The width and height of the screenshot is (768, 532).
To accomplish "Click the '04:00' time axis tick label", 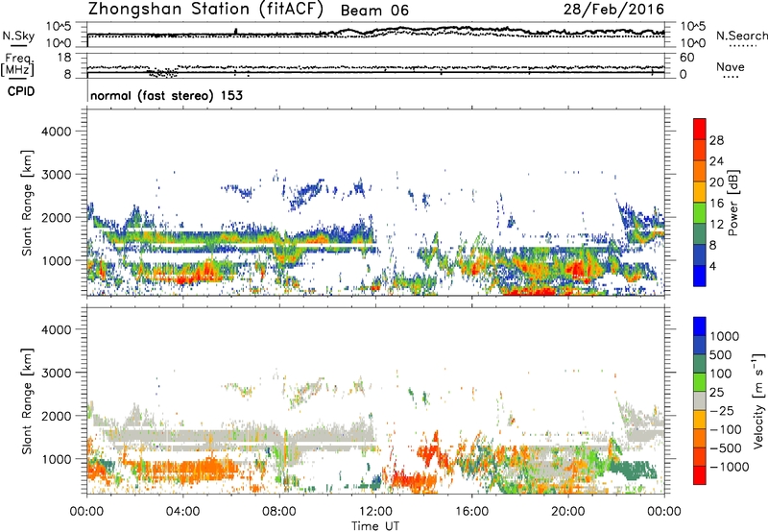I will point(182,512).
